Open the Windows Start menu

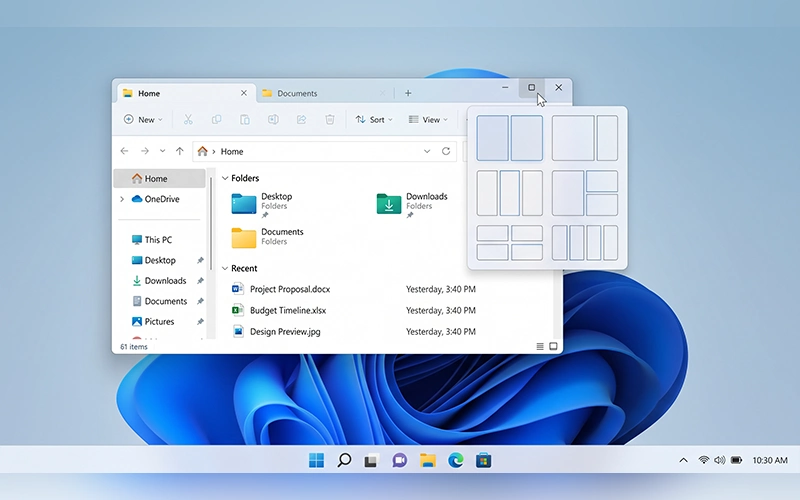click(x=316, y=460)
